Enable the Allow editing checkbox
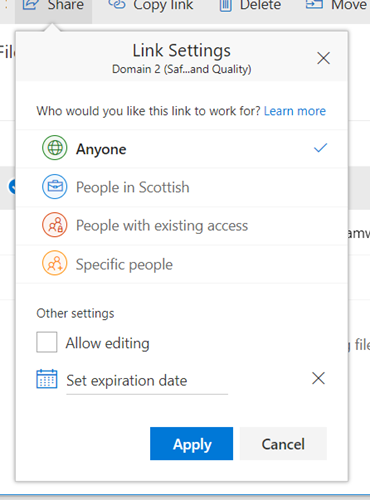The image size is (370, 500). (x=47, y=342)
